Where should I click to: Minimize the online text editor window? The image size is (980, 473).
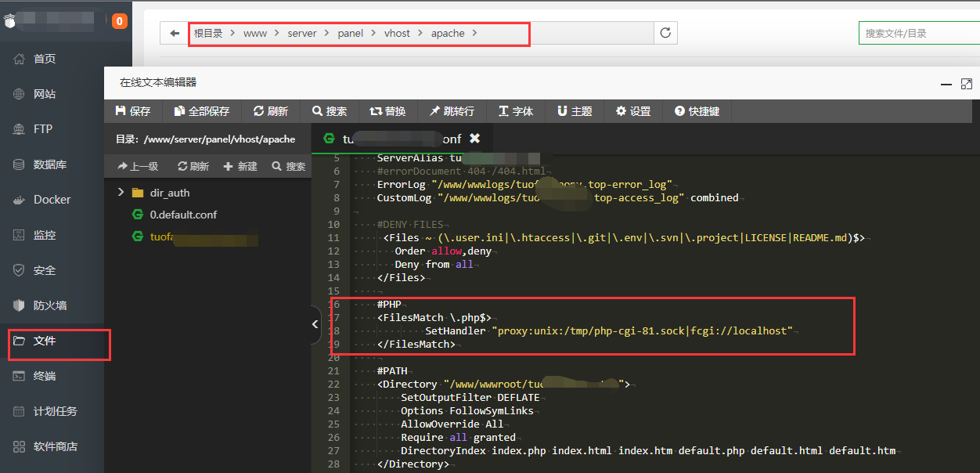coord(947,84)
